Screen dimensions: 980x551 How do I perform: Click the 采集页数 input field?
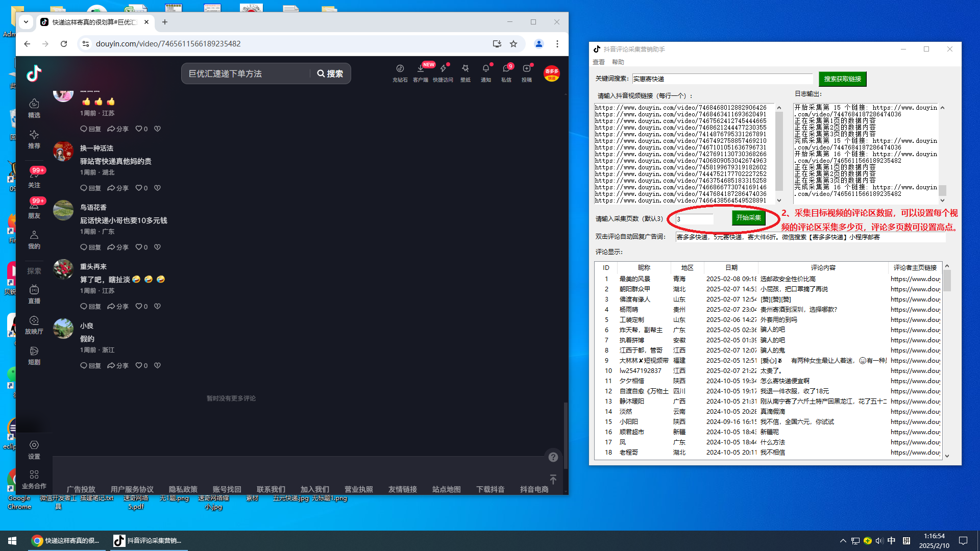click(x=695, y=219)
